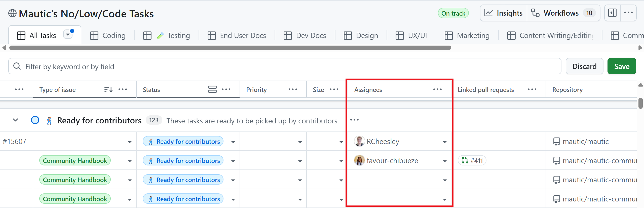Click the tabs scroll right arrow
This screenshot has width=644, height=208.
coord(640,48)
